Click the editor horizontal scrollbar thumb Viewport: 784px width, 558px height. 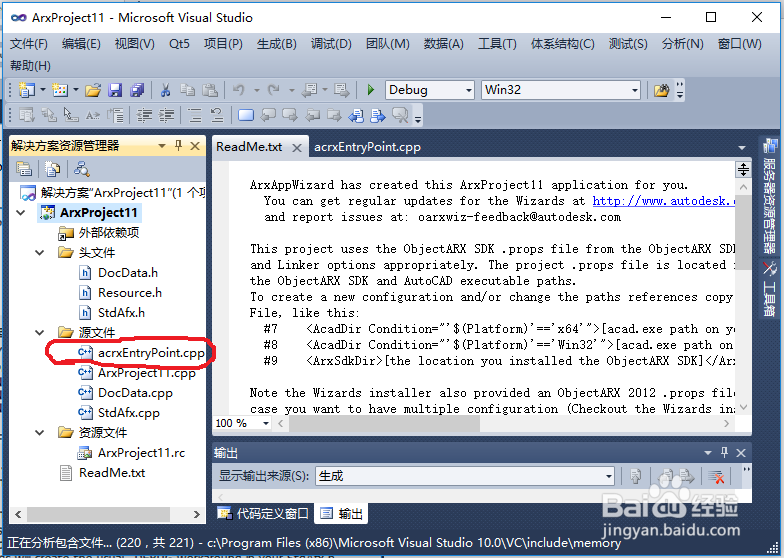[x=384, y=424]
